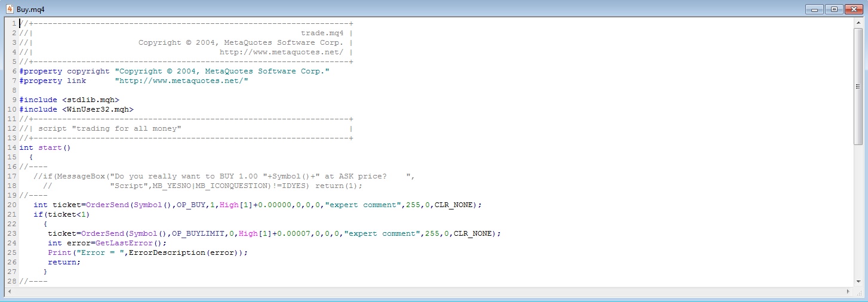Viewport: 868px width, 302px height.
Task: Minimize the Buy.mq4 editor window
Action: [x=814, y=9]
